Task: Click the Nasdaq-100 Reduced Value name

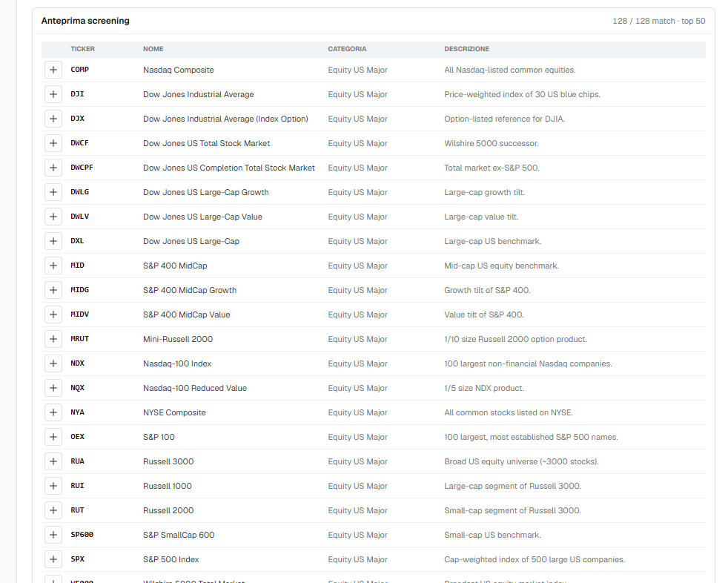Action: click(195, 388)
